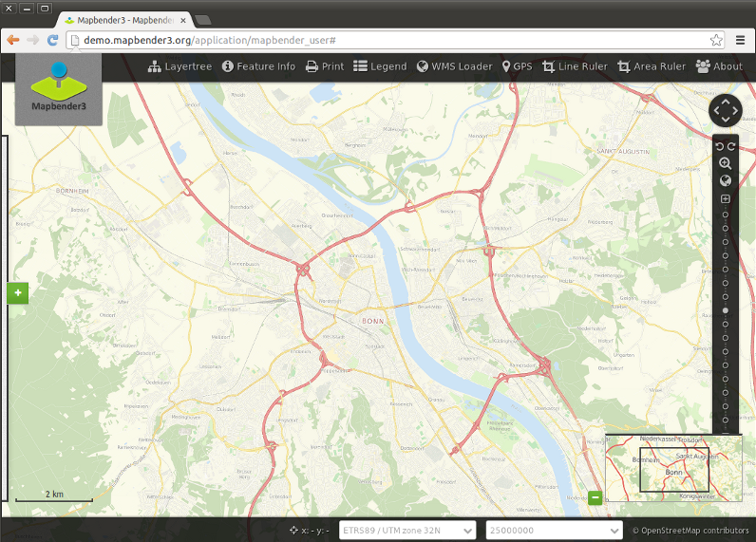Click the Mapbender3 logo
Image resolution: width=756 pixels, height=542 pixels.
pyautogui.click(x=59, y=89)
